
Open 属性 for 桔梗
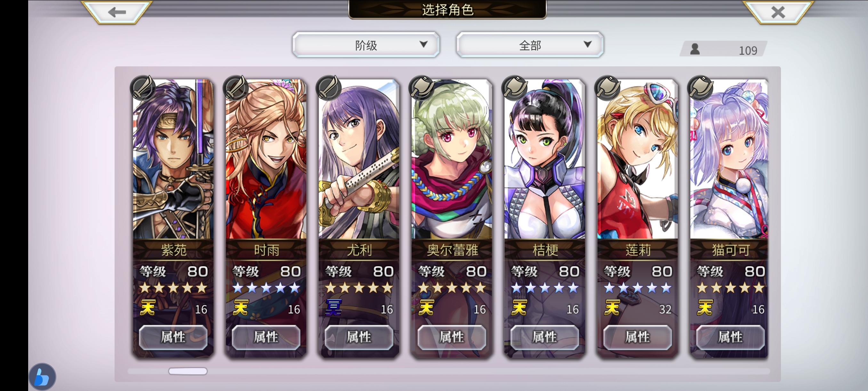(544, 337)
